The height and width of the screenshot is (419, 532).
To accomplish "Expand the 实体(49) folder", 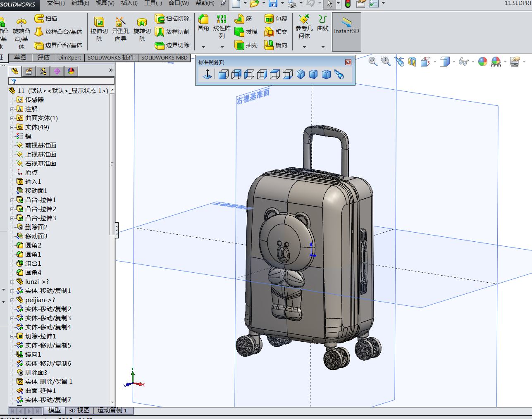I will 12,127.
